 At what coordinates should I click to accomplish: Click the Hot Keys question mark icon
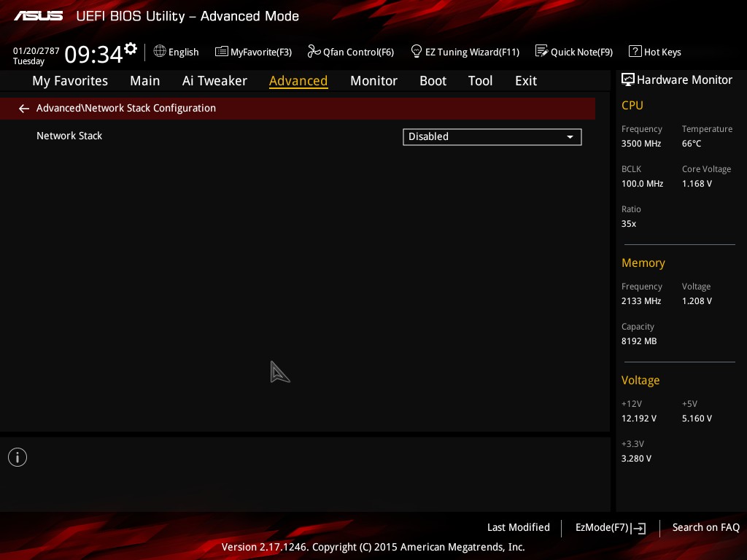click(635, 52)
